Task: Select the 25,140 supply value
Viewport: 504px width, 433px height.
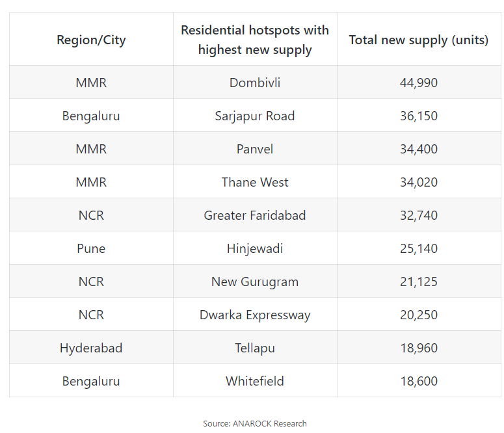Action: coord(419,248)
